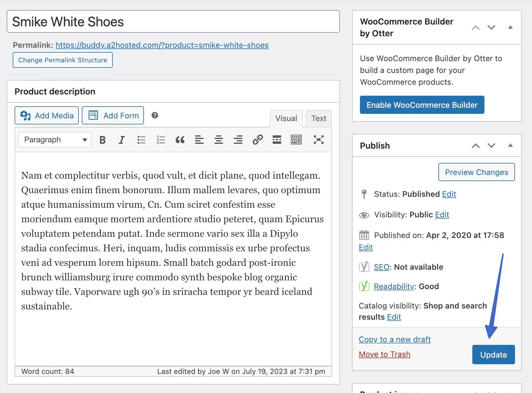This screenshot has height=393, width=532.
Task: Open the SEO link
Action: pyautogui.click(x=381, y=267)
